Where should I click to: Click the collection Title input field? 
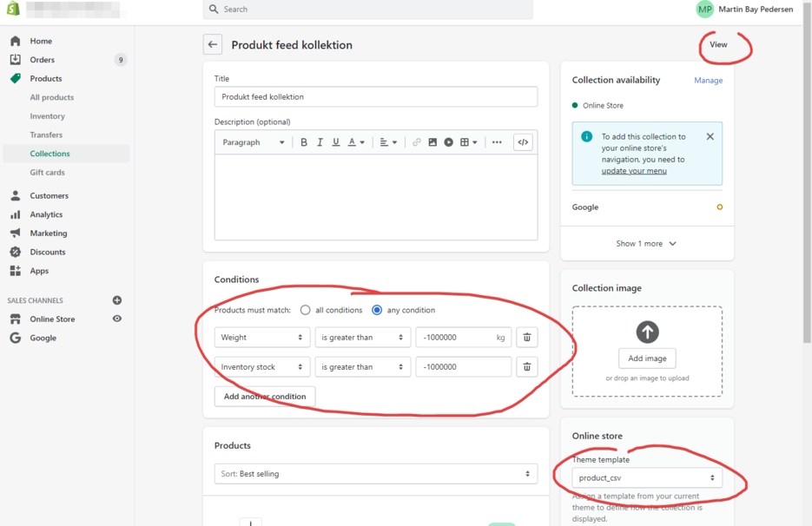375,97
